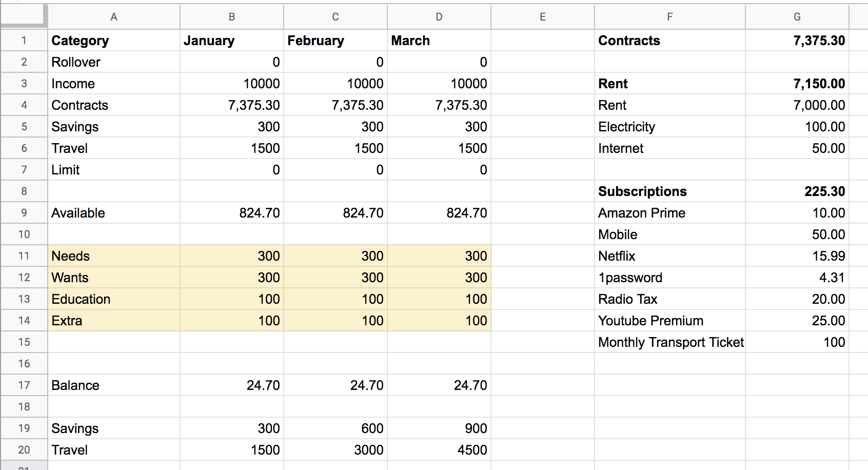Image resolution: width=868 pixels, height=470 pixels.
Task: Select the 1password price 4.31
Action: point(797,278)
